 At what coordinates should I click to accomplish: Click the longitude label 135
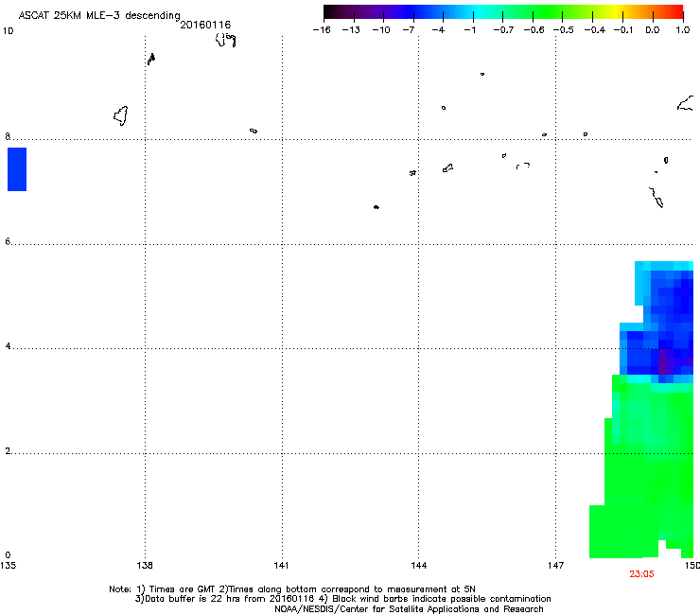pyautogui.click(x=8, y=566)
